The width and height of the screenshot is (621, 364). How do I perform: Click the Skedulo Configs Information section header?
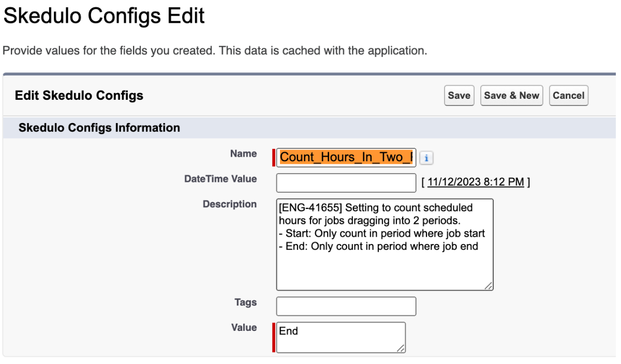pyautogui.click(x=99, y=128)
